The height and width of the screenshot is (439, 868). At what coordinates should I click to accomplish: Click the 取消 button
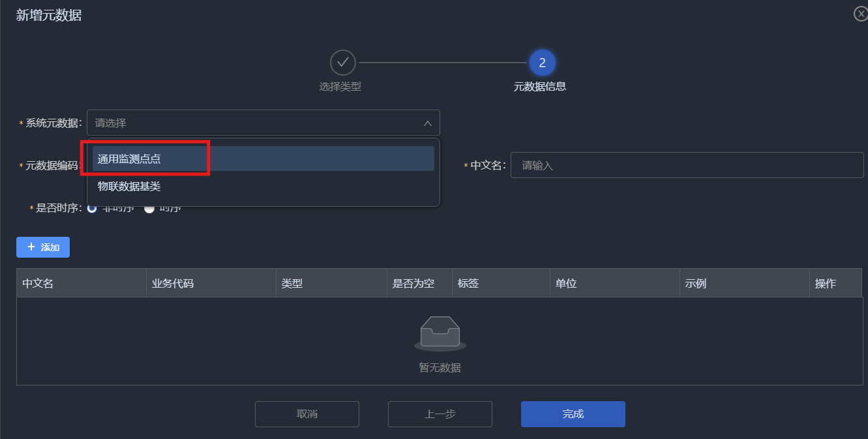point(307,414)
